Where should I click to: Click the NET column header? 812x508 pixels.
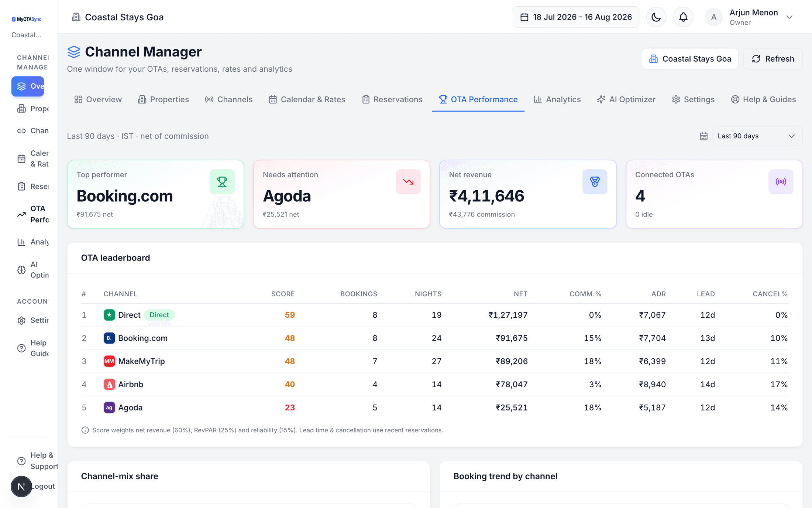coord(520,294)
